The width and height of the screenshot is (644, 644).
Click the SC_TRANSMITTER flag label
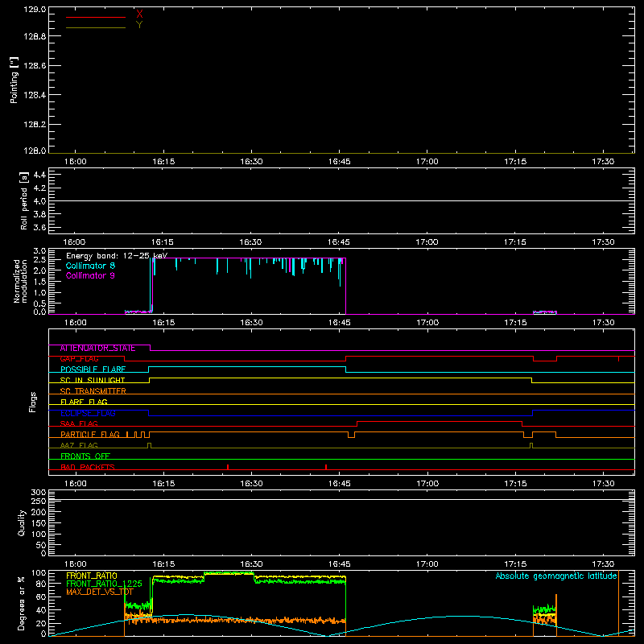93,391
